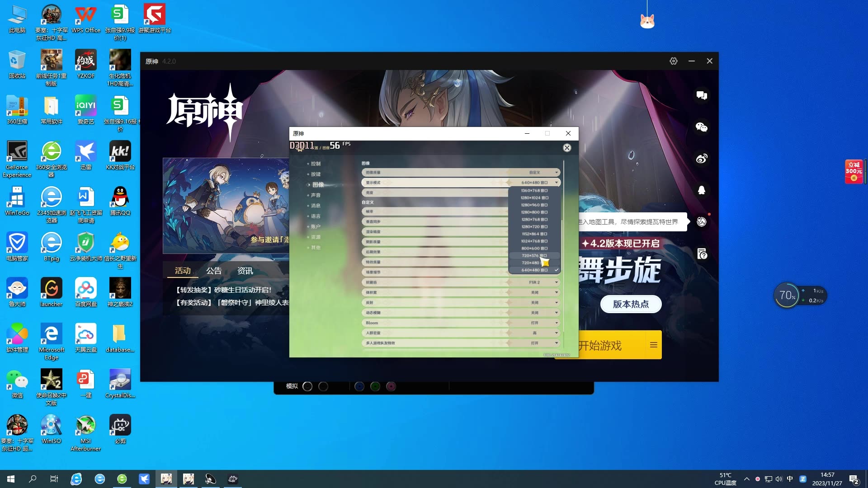Switch to 账户 settings category
This screenshot has height=488, width=868.
316,226
